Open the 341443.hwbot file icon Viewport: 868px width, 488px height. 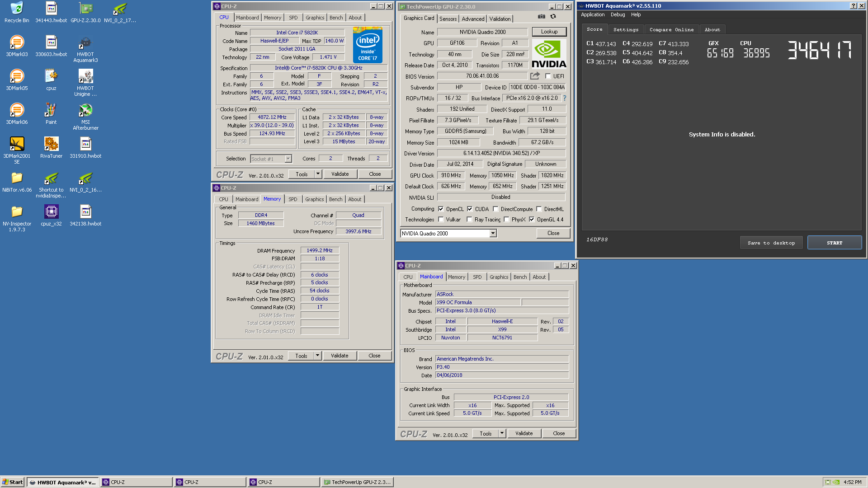51,12
